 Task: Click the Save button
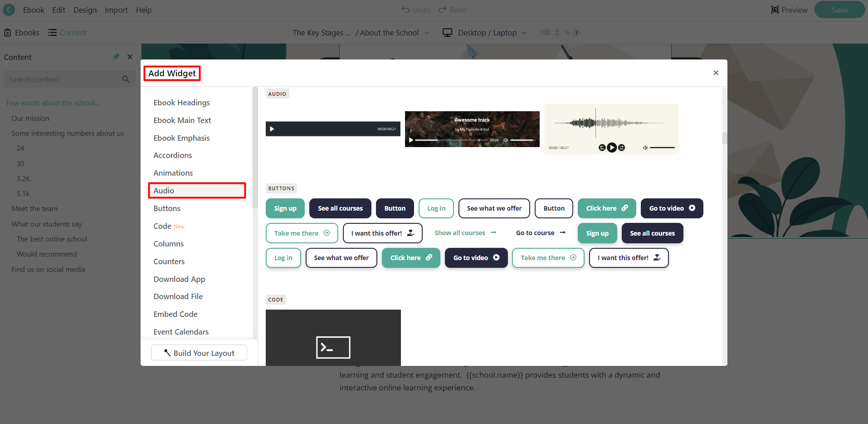click(x=839, y=10)
